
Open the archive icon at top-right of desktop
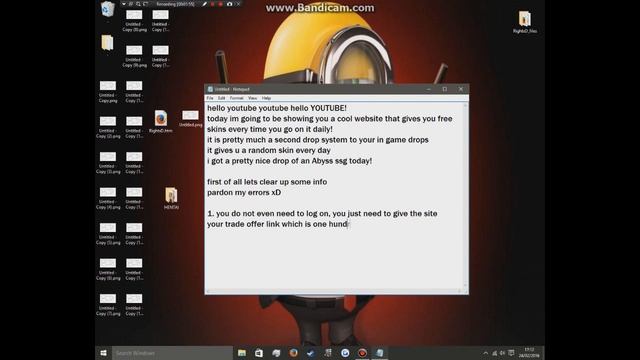tap(524, 22)
